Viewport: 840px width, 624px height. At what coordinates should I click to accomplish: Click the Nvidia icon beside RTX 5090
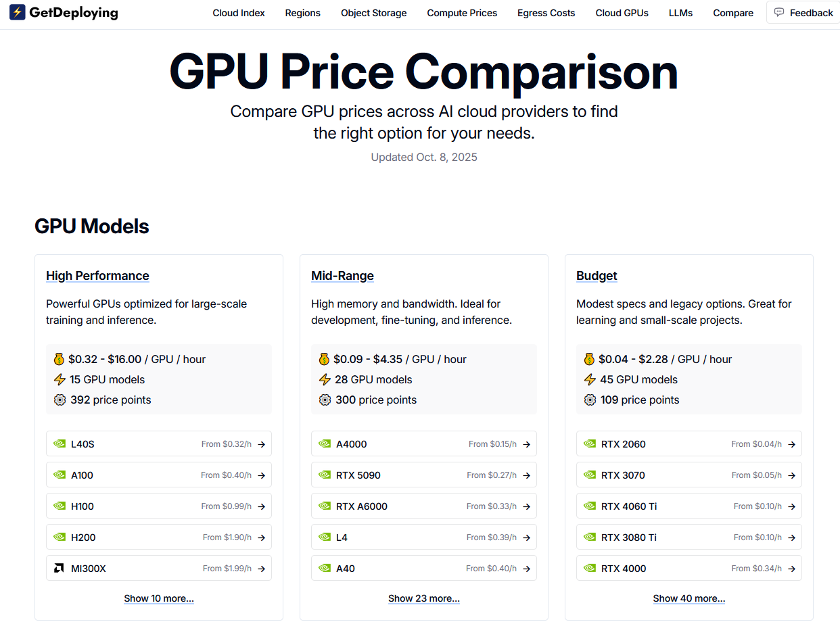pyautogui.click(x=325, y=475)
